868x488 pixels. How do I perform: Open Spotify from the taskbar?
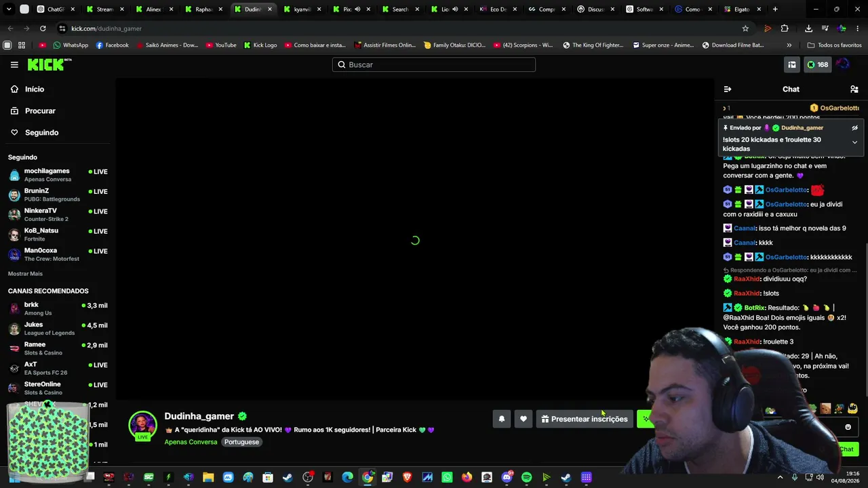(527, 477)
